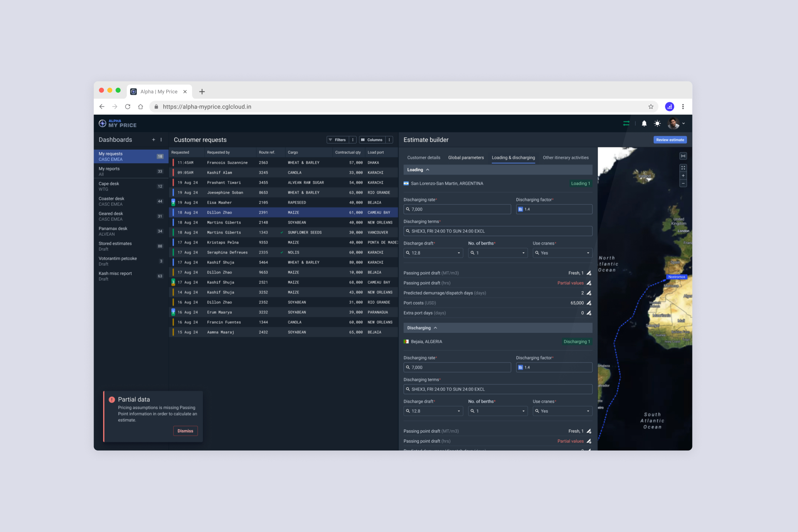Screen dimensions: 798x532
Task: Switch to Global parameters tab
Action: pos(465,158)
